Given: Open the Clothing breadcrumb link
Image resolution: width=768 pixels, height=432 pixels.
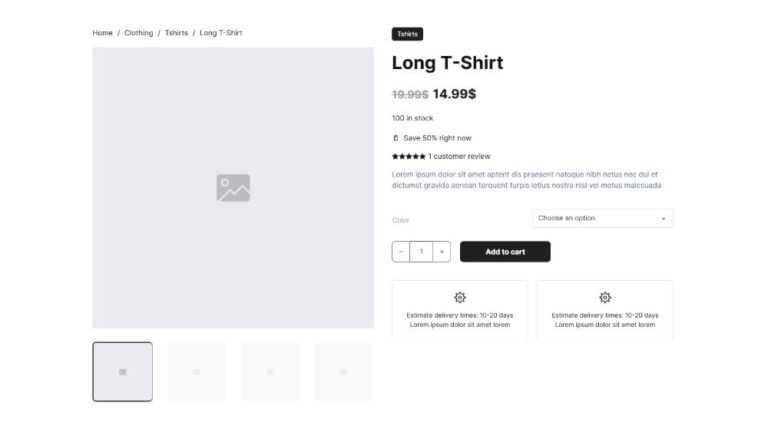Looking at the screenshot, I should [139, 33].
